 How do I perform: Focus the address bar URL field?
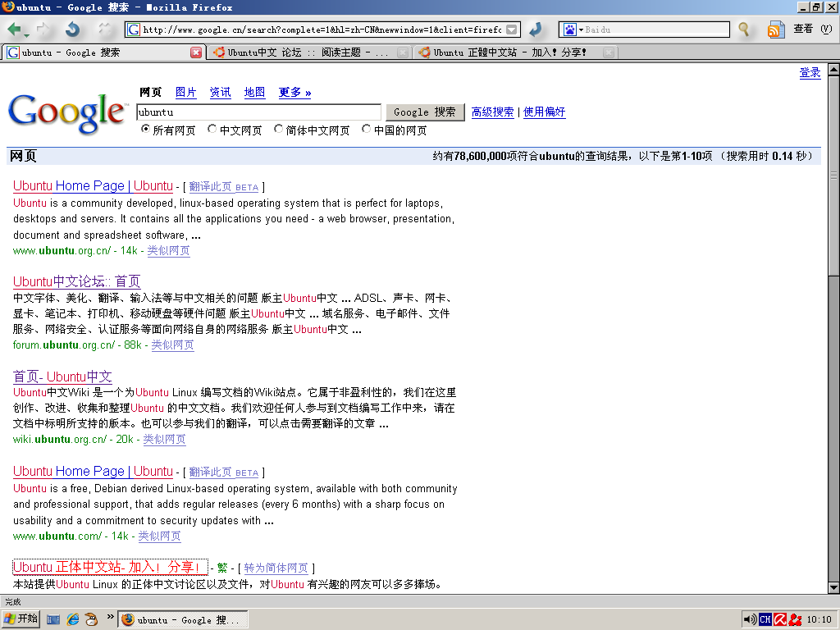click(322, 30)
